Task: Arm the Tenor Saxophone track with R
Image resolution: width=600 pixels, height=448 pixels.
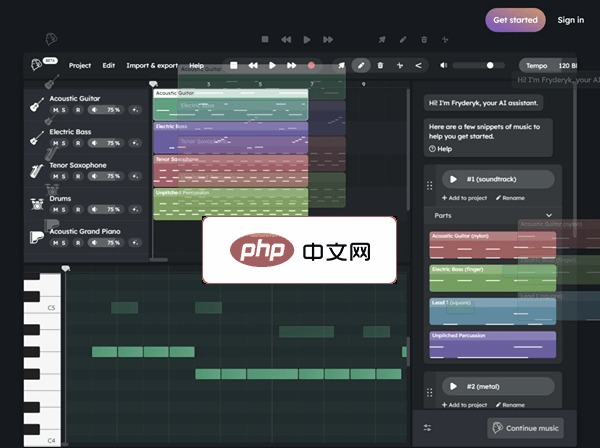Action: [x=78, y=176]
